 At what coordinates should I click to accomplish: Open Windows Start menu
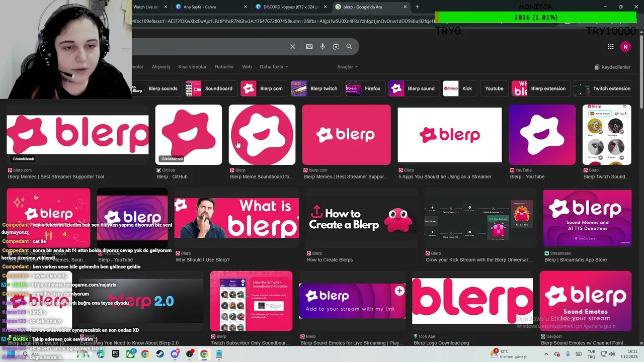(12, 354)
